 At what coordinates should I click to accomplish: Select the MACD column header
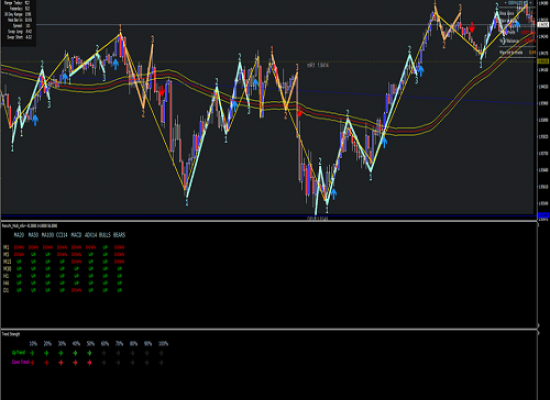point(76,235)
